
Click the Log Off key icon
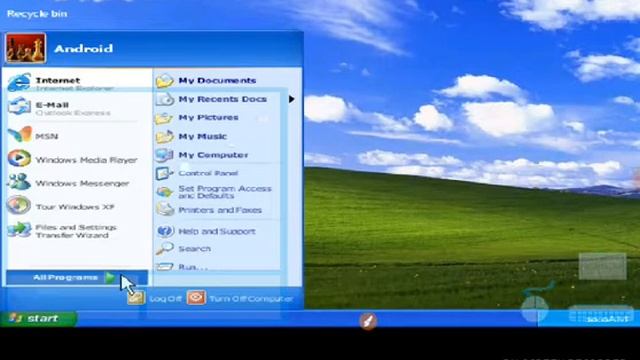pos(136,298)
